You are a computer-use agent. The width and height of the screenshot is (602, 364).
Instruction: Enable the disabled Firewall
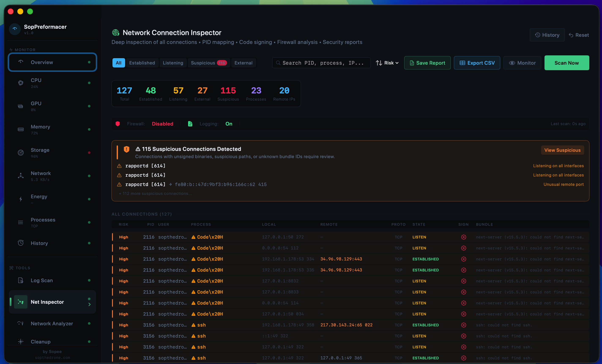click(163, 124)
